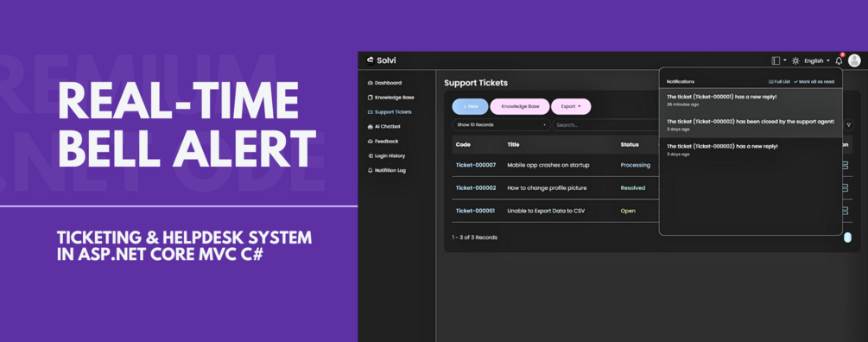Open the notification bell
The width and height of the screenshot is (868, 342).
click(x=839, y=60)
